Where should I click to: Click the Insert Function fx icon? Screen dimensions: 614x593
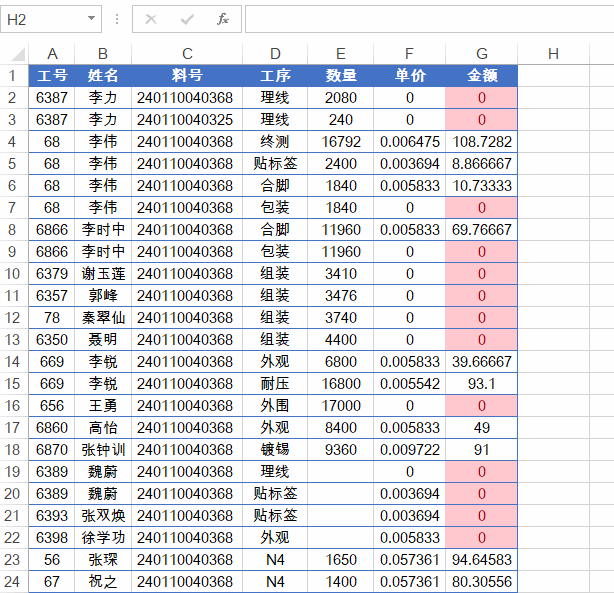click(x=223, y=19)
